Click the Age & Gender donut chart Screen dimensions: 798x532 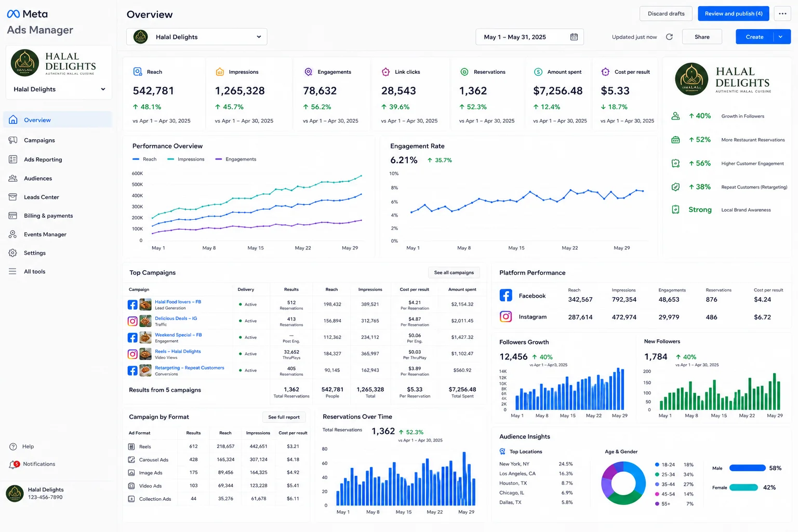click(x=623, y=483)
